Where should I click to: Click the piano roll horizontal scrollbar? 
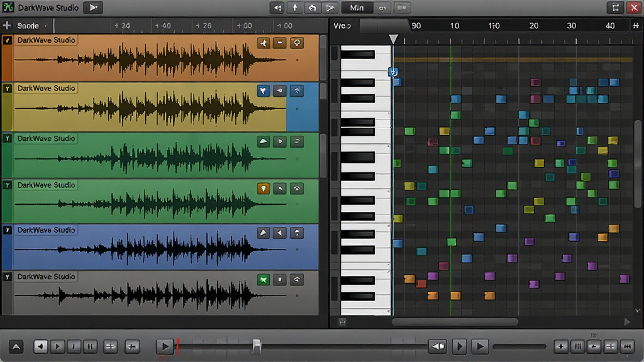coord(455,322)
